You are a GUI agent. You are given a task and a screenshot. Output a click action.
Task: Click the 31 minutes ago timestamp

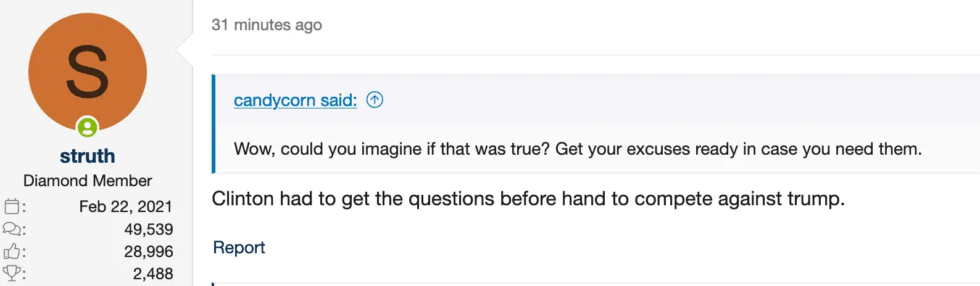click(267, 25)
